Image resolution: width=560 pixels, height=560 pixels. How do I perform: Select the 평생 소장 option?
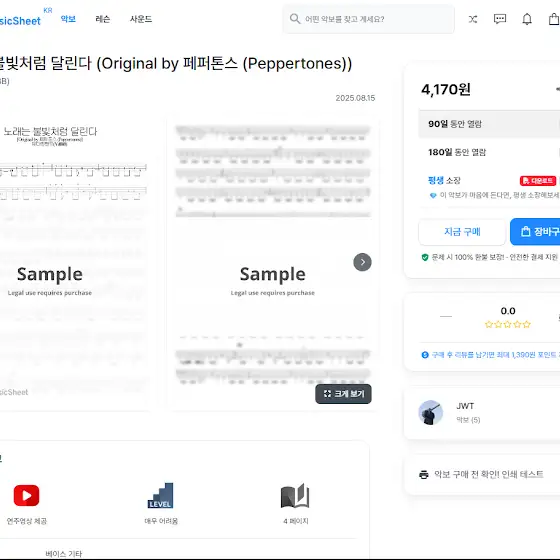pyautogui.click(x=489, y=186)
